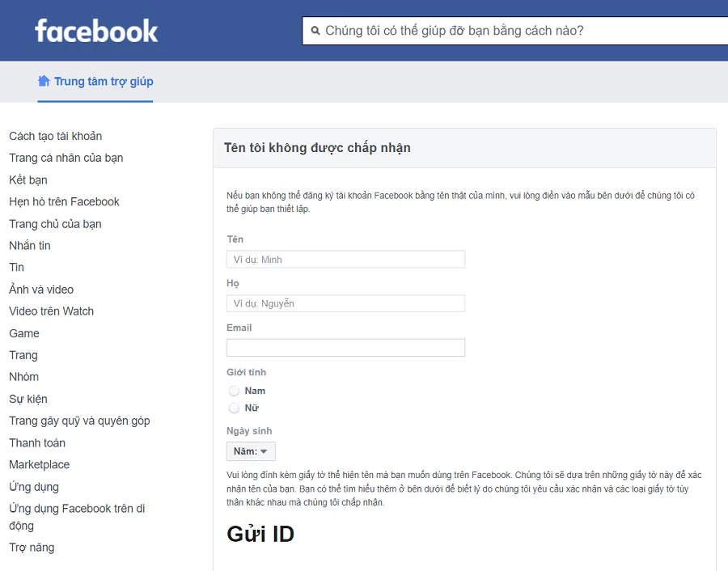Open Trợ năng help topic
The width and height of the screenshot is (728, 571).
pyautogui.click(x=32, y=548)
